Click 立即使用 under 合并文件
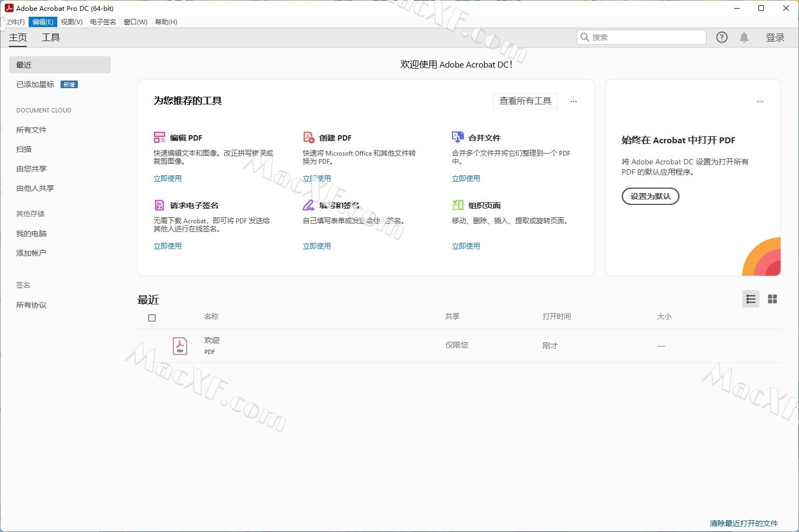 466,178
